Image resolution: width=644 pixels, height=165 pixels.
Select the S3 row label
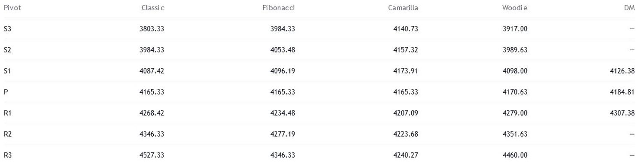(x=7, y=29)
